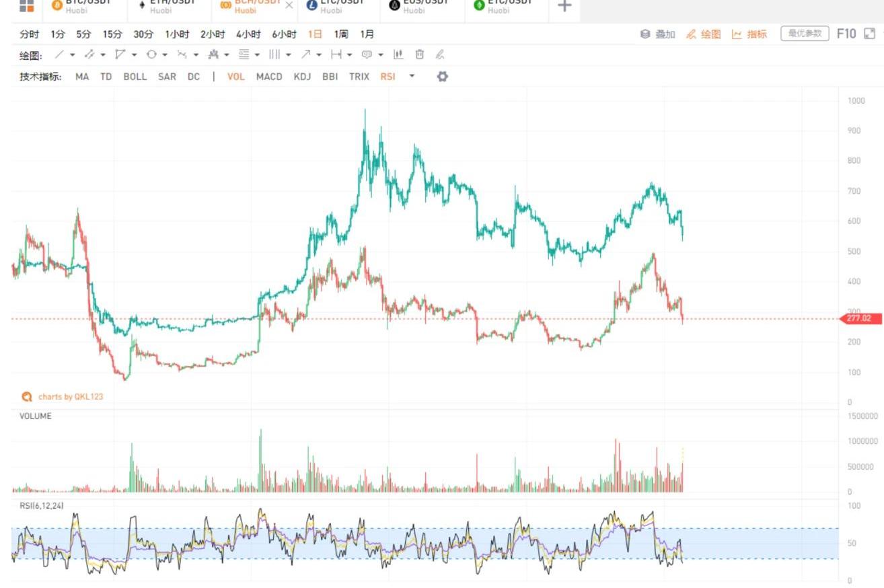Close the BCH/USDT tab

click(289, 5)
